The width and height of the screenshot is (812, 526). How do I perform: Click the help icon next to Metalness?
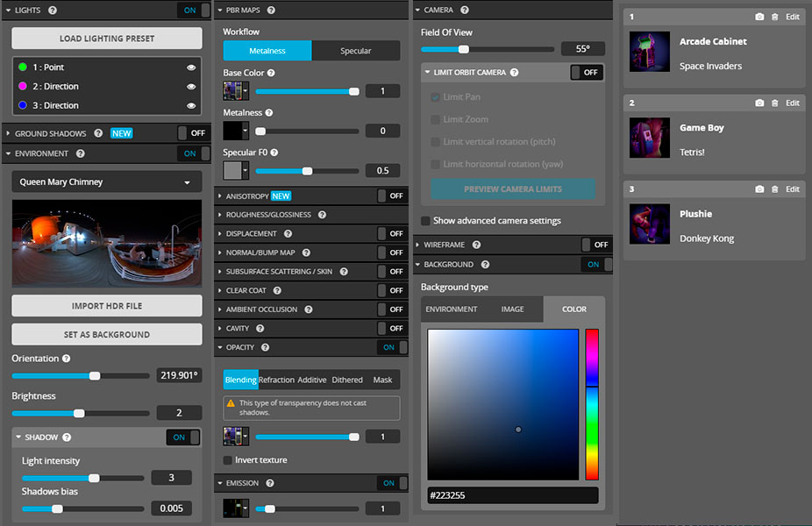269,113
